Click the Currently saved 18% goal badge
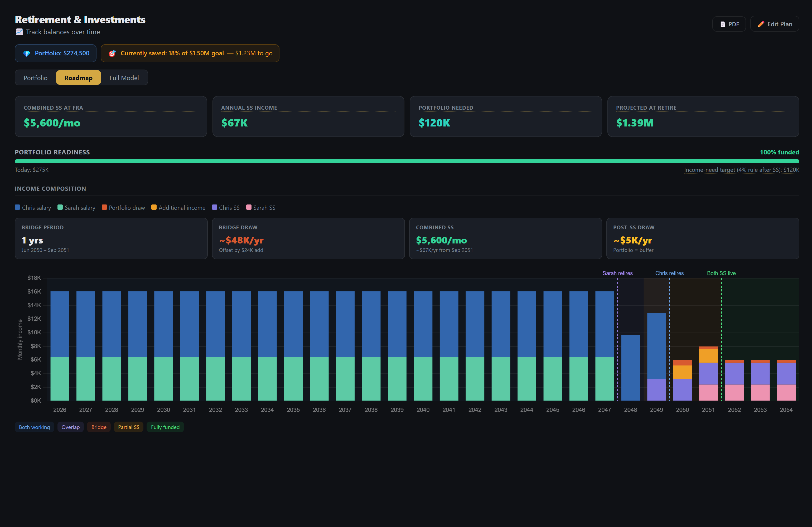 [x=190, y=53]
